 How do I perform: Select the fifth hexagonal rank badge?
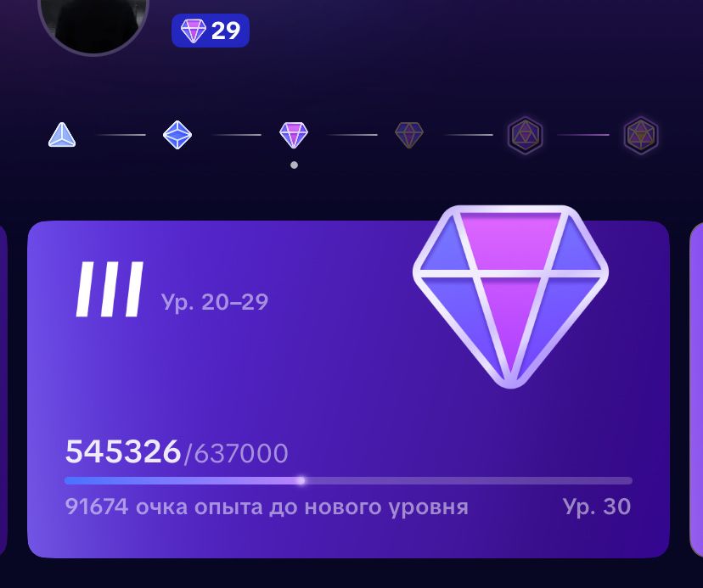click(x=525, y=135)
